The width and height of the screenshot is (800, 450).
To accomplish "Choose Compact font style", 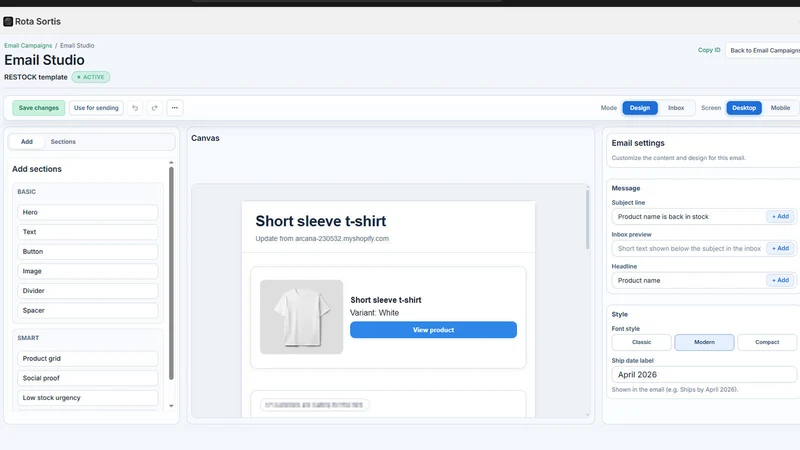I will (767, 342).
